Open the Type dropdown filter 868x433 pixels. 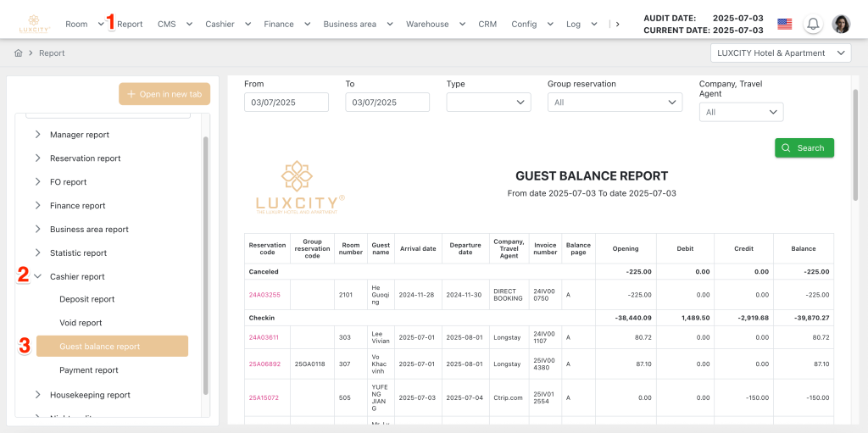point(488,102)
